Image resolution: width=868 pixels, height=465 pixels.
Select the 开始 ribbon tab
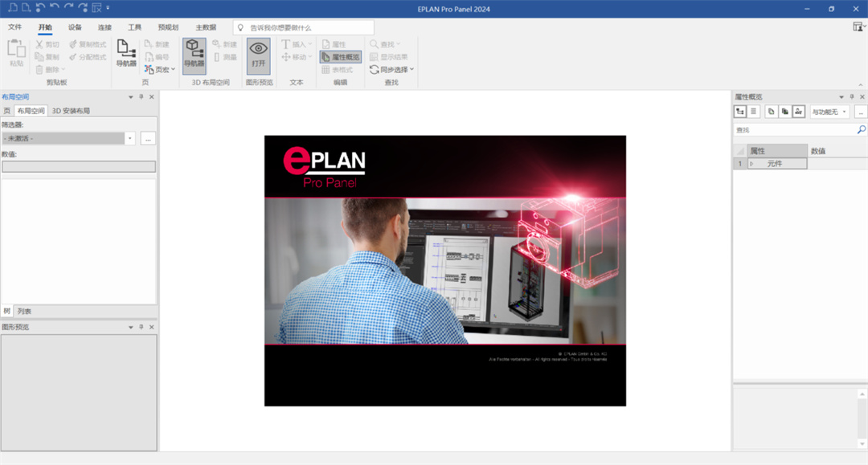click(45, 27)
